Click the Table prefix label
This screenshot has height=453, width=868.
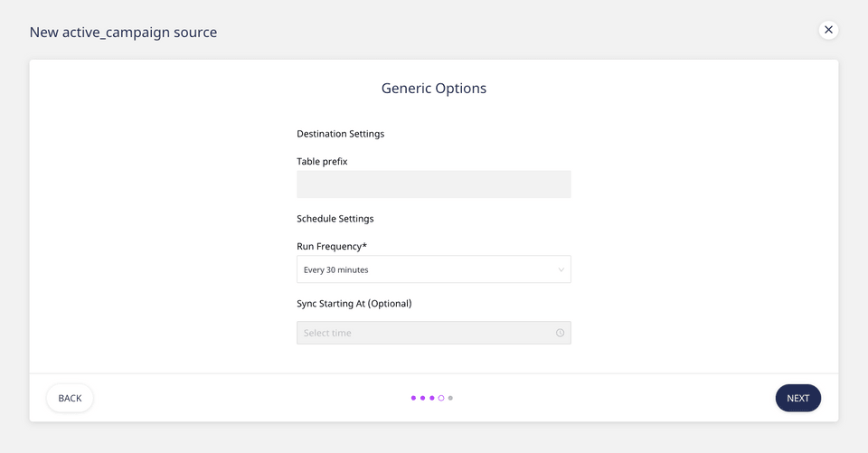322,162
